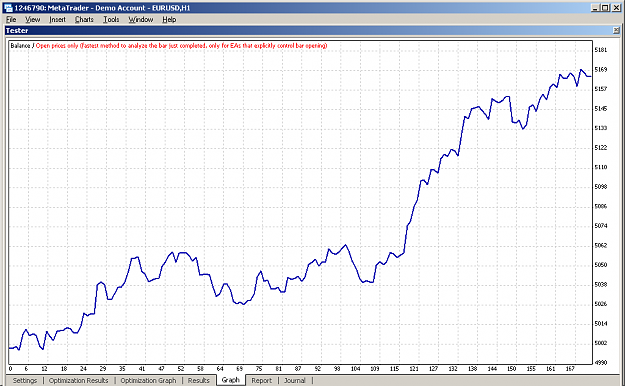Image resolution: width=625 pixels, height=386 pixels.
Task: Close the MetaTrader window
Action: (x=616, y=8)
